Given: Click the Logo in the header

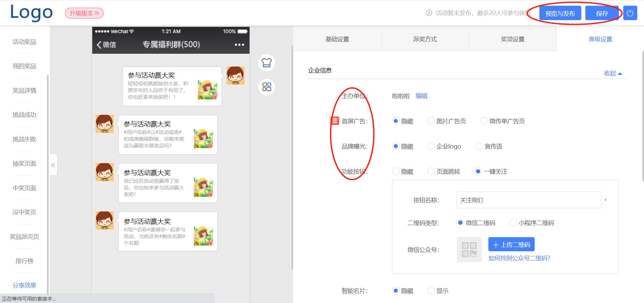Looking at the screenshot, I should click(x=31, y=13).
